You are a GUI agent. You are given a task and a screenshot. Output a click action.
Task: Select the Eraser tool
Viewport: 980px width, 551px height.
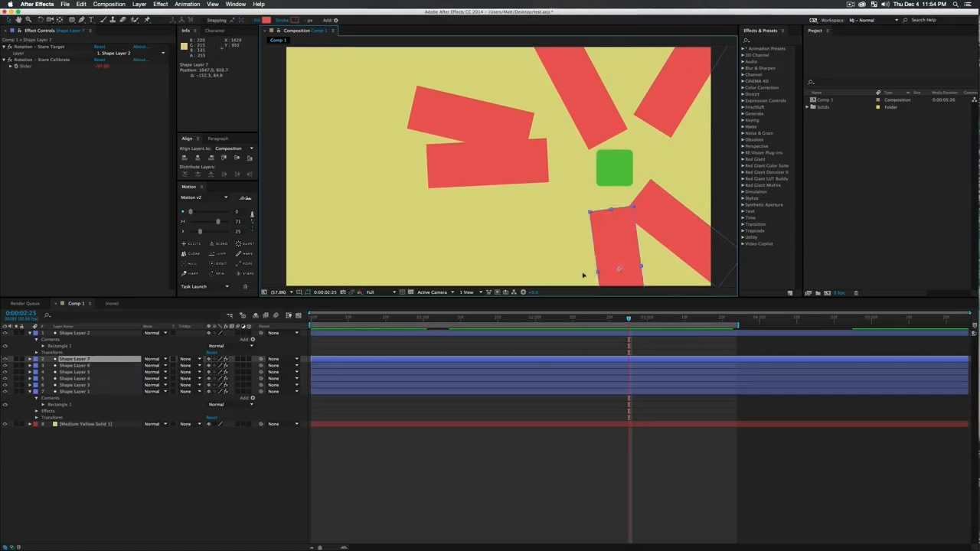pos(122,20)
